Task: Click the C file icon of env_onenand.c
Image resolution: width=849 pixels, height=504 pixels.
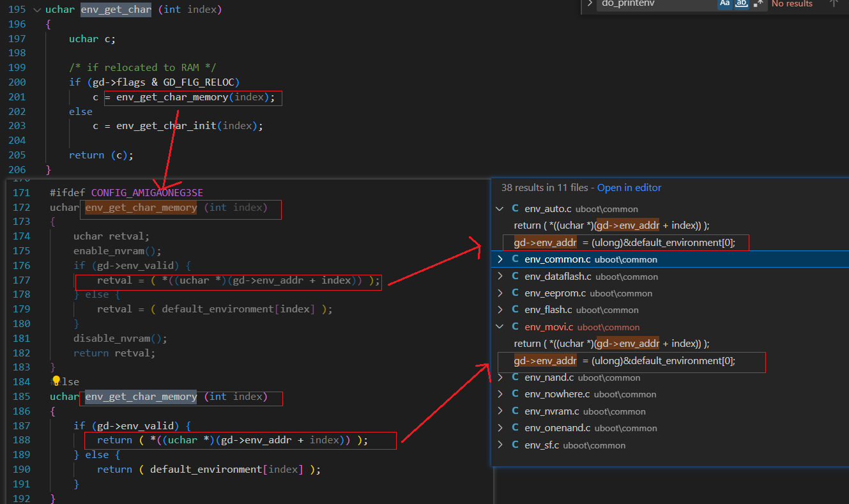Action: pos(515,428)
